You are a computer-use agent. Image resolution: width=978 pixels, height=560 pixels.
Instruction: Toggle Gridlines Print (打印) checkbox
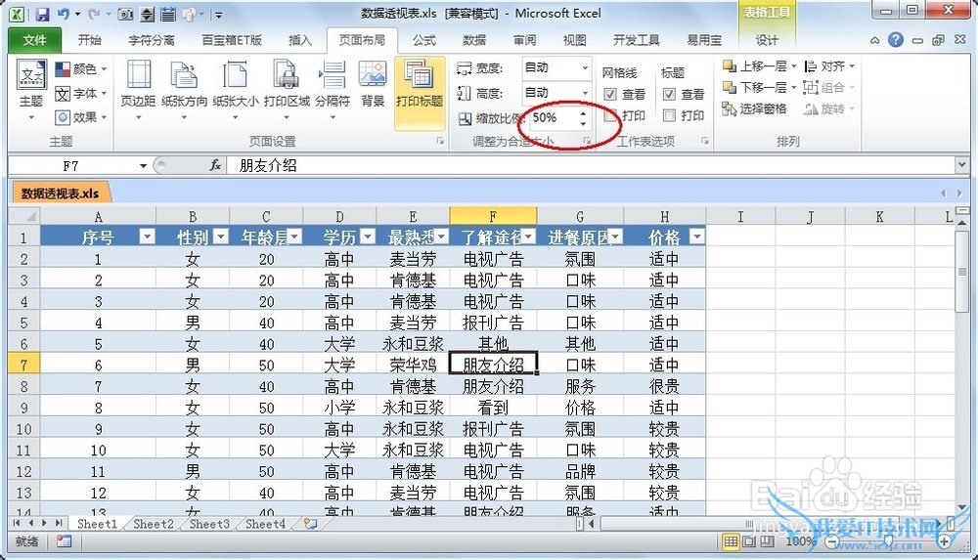coord(610,115)
